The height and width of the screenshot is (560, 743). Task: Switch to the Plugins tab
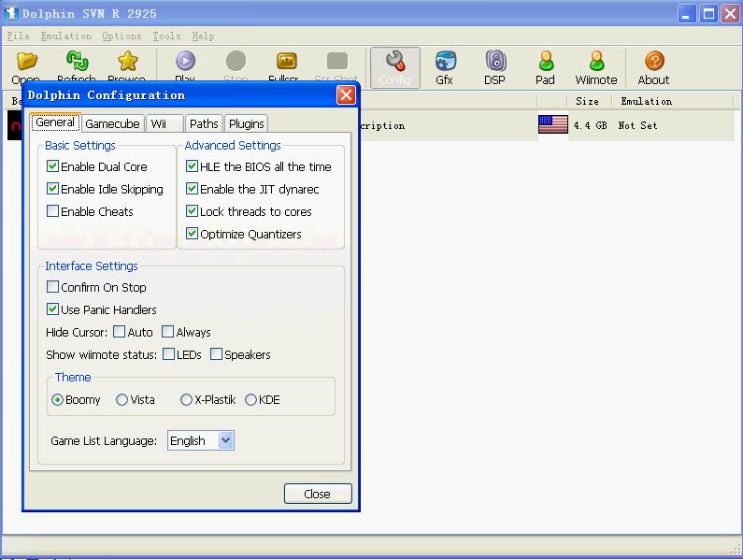(x=247, y=123)
